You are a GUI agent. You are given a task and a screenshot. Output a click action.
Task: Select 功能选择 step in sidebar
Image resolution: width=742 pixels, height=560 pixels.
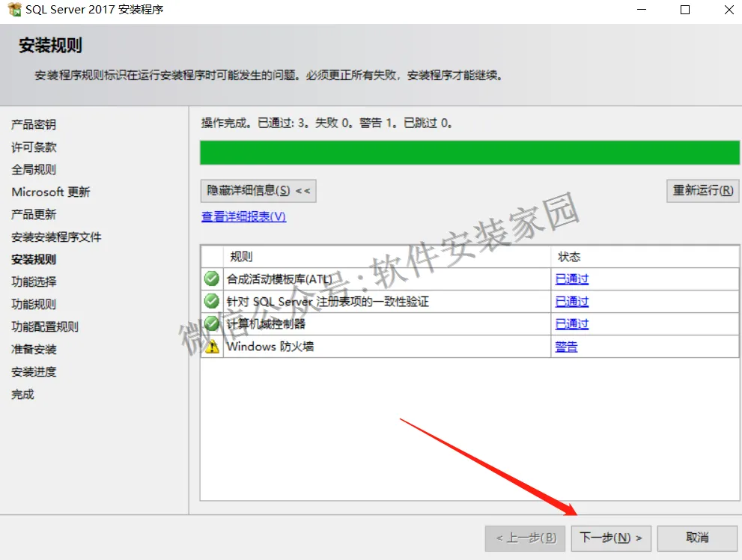[34, 282]
